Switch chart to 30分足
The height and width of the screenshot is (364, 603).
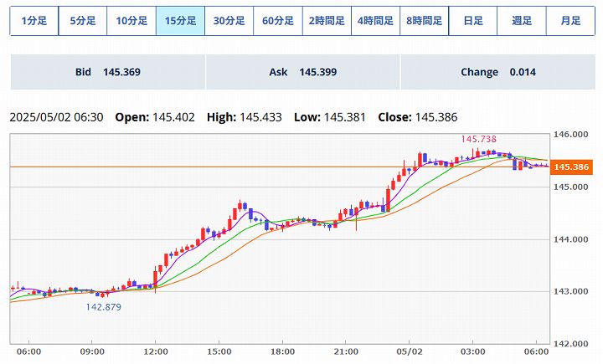point(229,21)
